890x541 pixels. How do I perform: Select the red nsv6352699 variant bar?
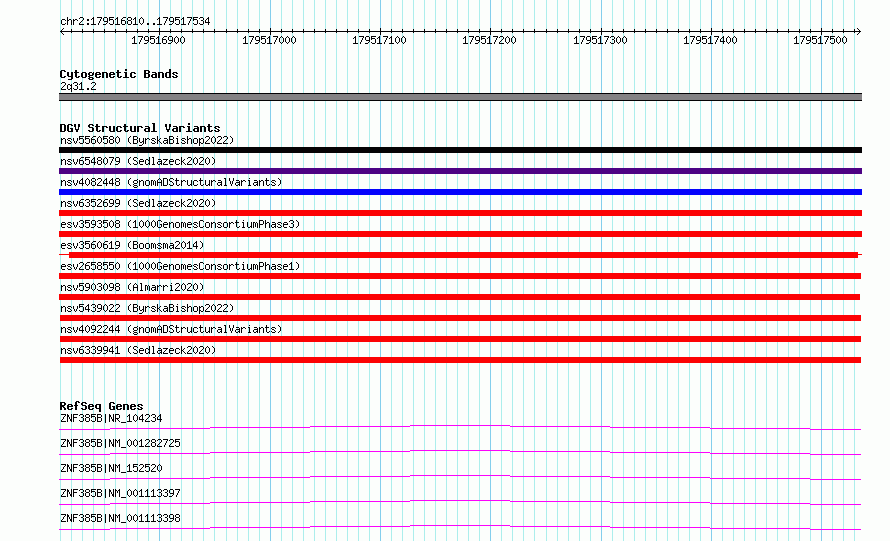460,213
